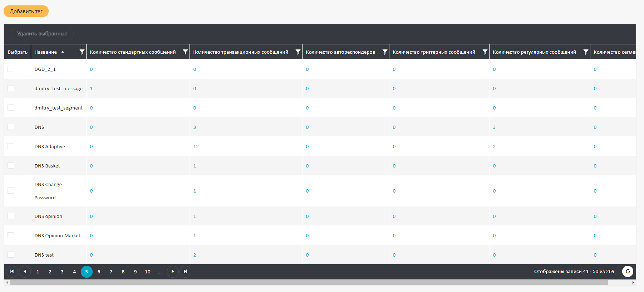The width and height of the screenshot is (644, 292).
Task: Click the refresh table icon
Action: coord(628,272)
